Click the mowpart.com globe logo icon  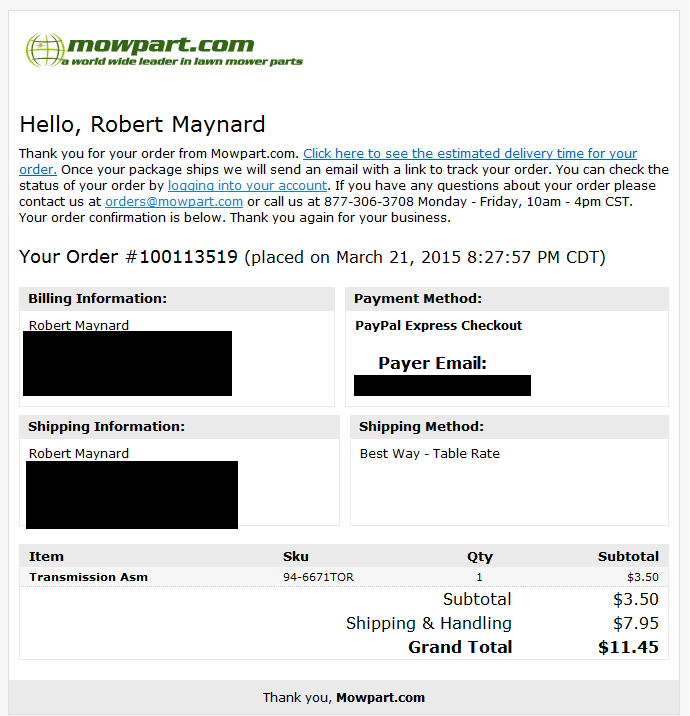click(45, 50)
